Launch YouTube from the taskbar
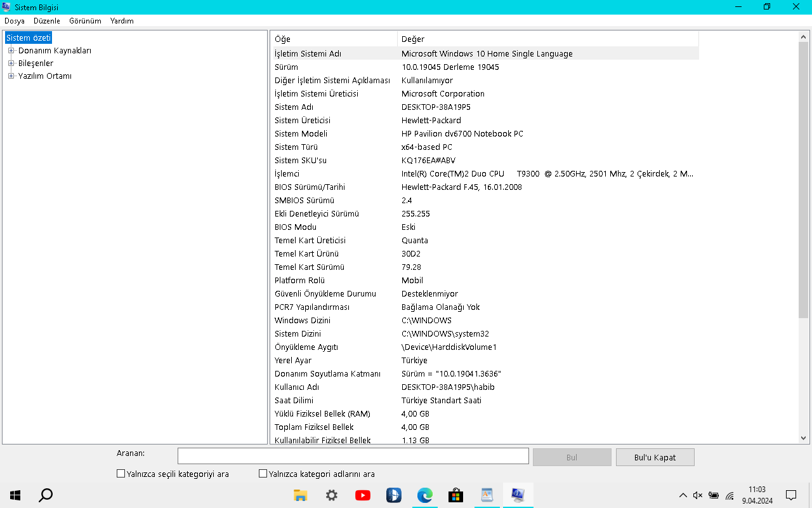 tap(363, 495)
